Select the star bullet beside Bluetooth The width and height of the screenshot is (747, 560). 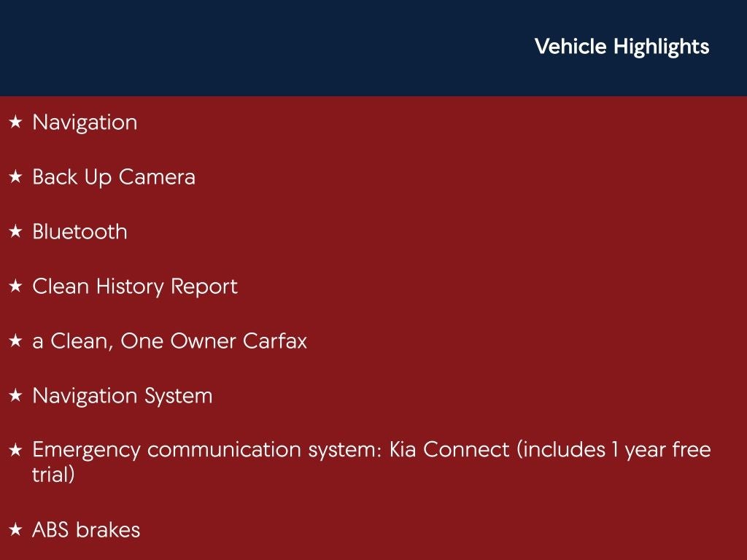(x=15, y=232)
